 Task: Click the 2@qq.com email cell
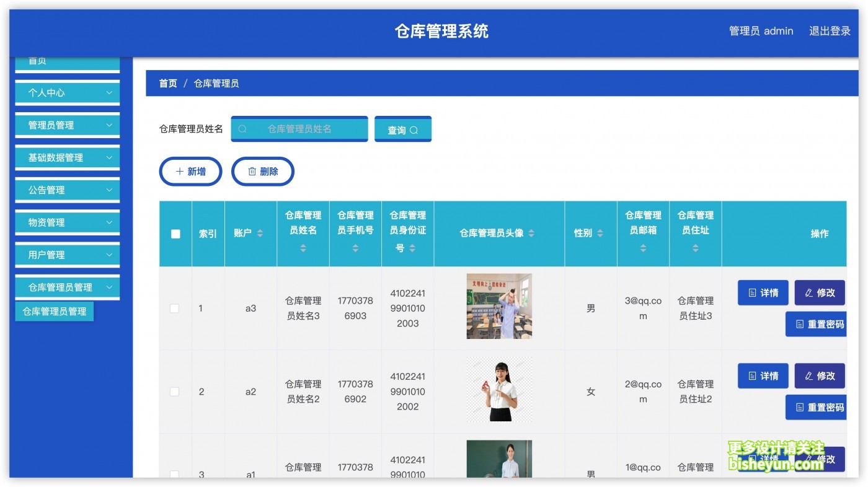[x=643, y=392]
